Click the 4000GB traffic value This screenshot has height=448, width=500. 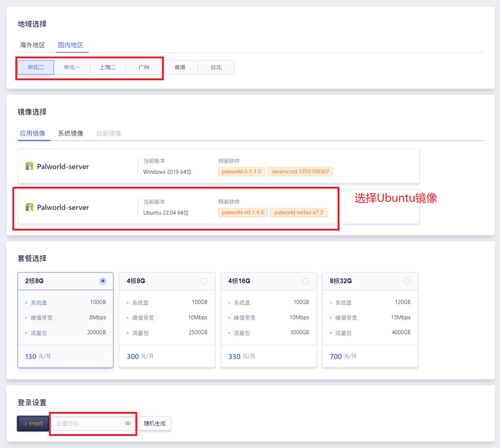401,332
